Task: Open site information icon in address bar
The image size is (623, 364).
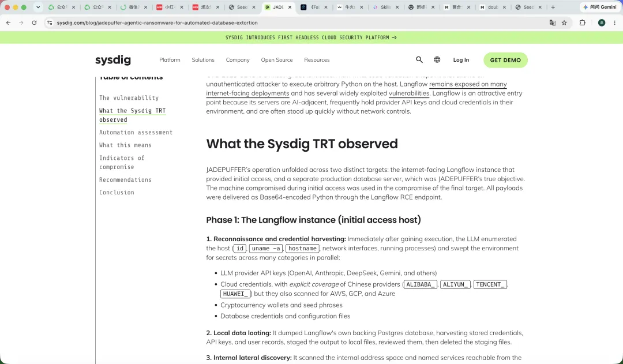Action: (50, 22)
